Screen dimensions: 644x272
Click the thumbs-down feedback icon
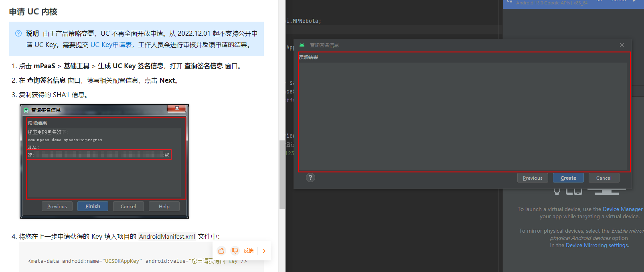[x=235, y=251]
